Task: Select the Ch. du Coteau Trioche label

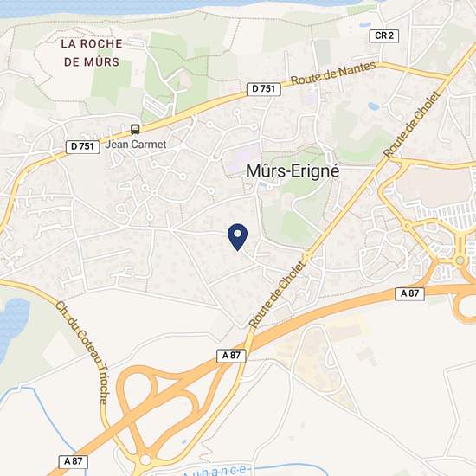Action: 82,352
